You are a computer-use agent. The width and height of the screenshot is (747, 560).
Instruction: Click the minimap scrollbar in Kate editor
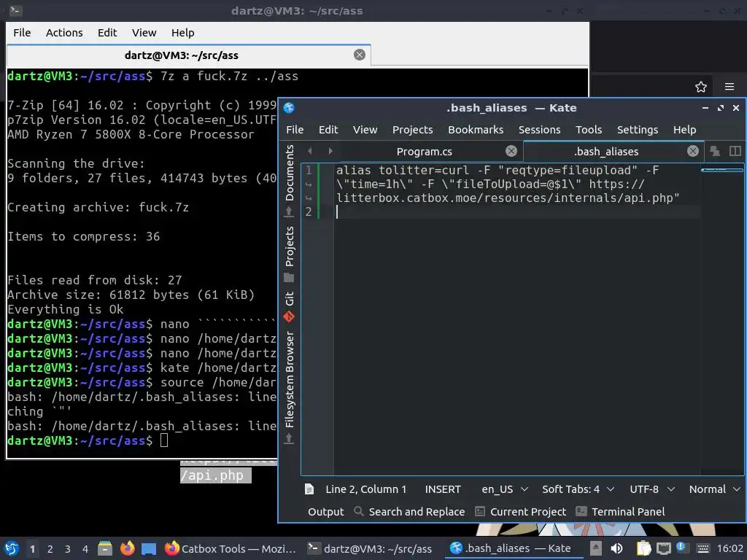click(721, 319)
